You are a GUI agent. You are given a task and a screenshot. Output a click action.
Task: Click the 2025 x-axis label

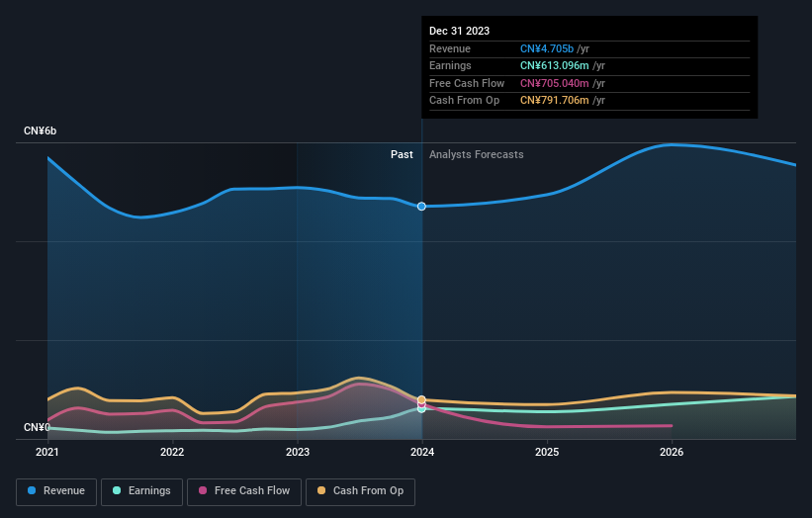coord(547,453)
